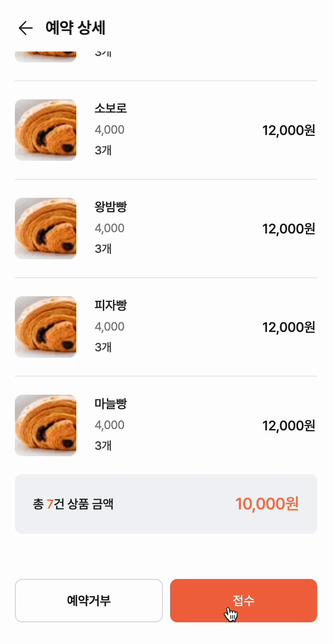This screenshot has height=644, width=333.
Task: Click the 4,000 unit price under 소보로
Action: tap(110, 130)
